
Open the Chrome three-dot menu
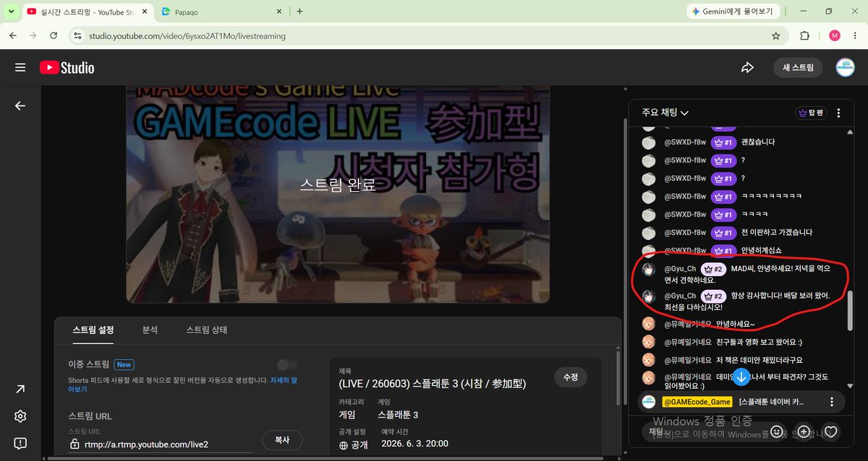click(855, 35)
